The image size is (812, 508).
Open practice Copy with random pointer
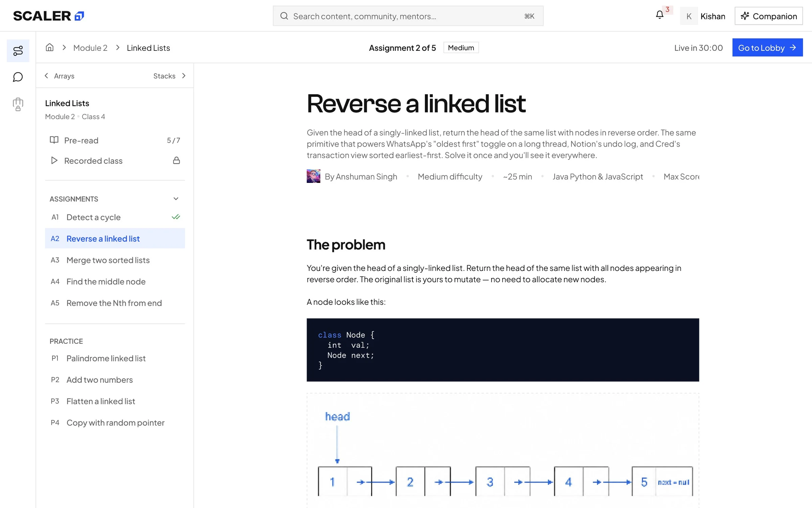(115, 423)
